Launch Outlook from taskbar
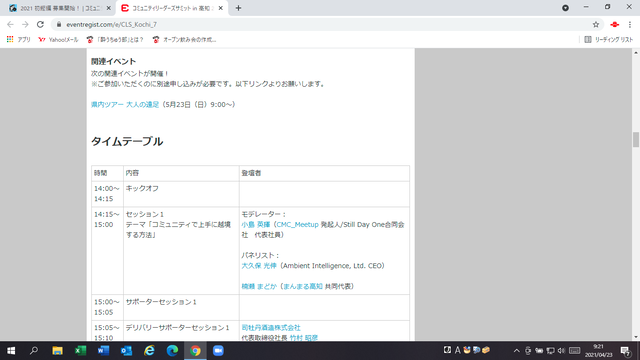640x360 pixels. [x=127, y=351]
